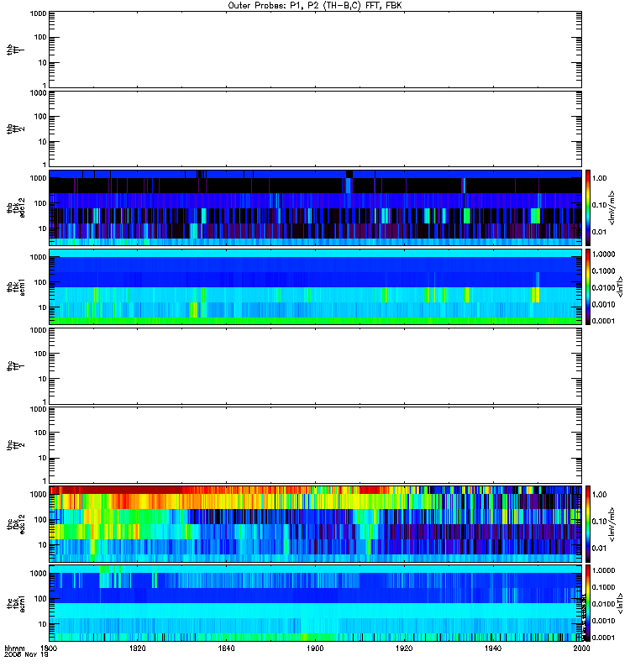Screen dimensions: 630x672
Task: Click the thc edc12 mV/m color bar
Action: tap(588, 523)
